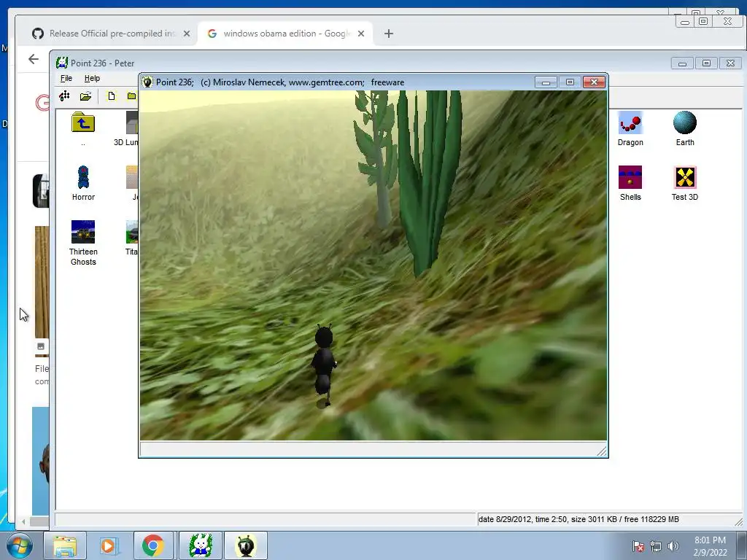Click the black ant character in game

(x=324, y=366)
